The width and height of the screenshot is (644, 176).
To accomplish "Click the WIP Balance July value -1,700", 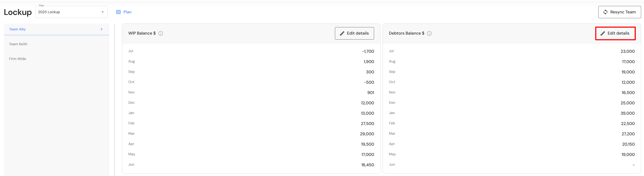I will point(368,51).
